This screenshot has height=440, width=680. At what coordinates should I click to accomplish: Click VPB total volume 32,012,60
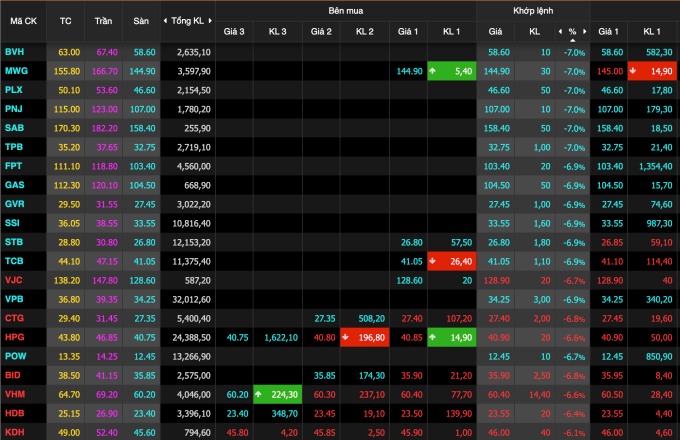191,300
